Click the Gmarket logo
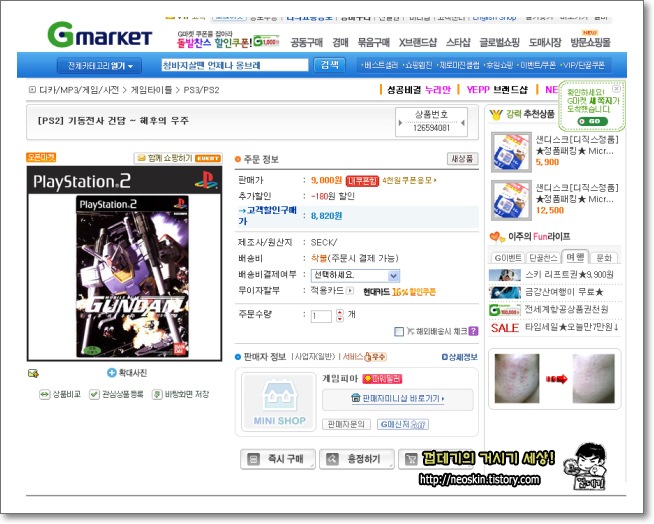654x524 pixels. [100, 35]
